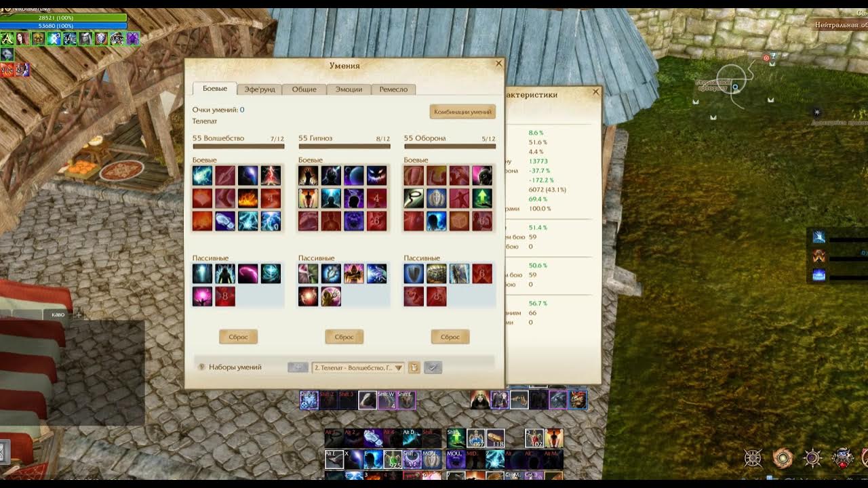Open the skill set dropdown '2. Телепат - Волшебство'

click(358, 367)
